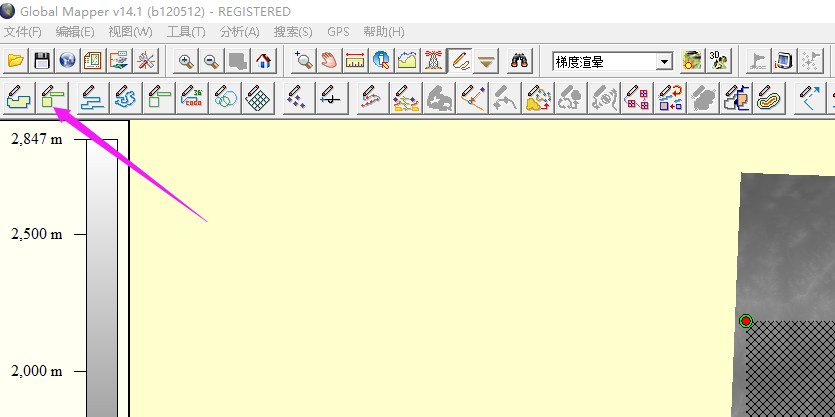Select the Zoom tool with crosshair magnifier

click(304, 61)
